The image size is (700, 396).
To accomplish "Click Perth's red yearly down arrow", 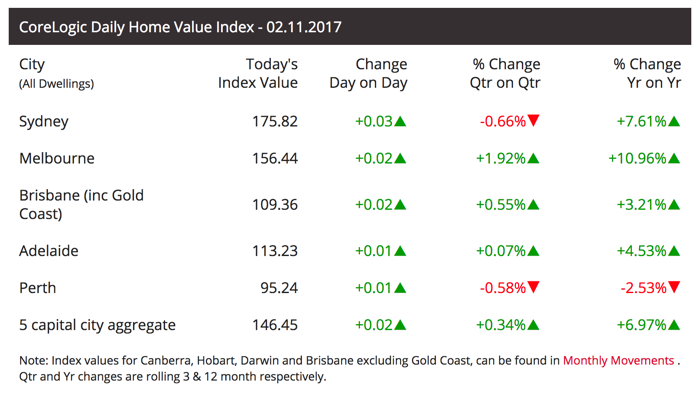I will point(674,287).
